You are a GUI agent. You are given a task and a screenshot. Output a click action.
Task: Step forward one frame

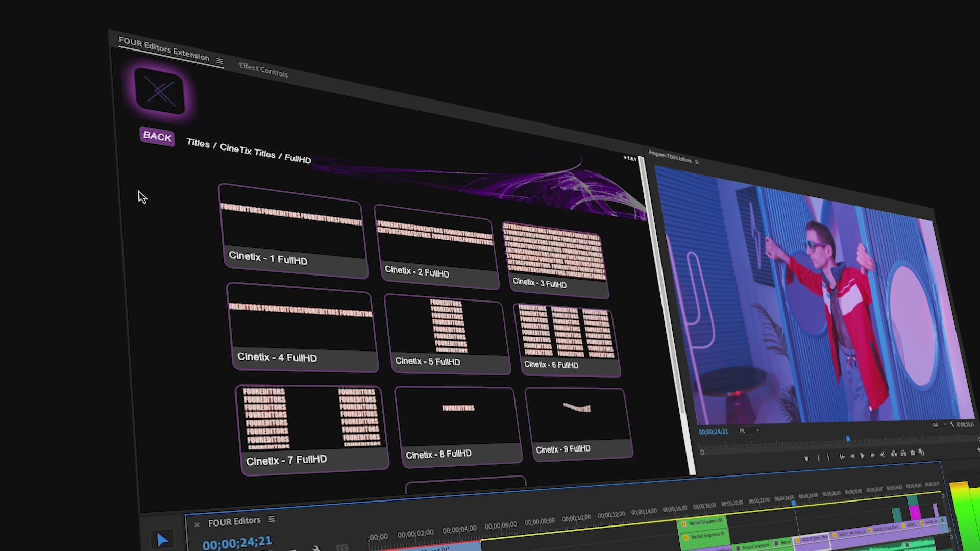pos(873,455)
